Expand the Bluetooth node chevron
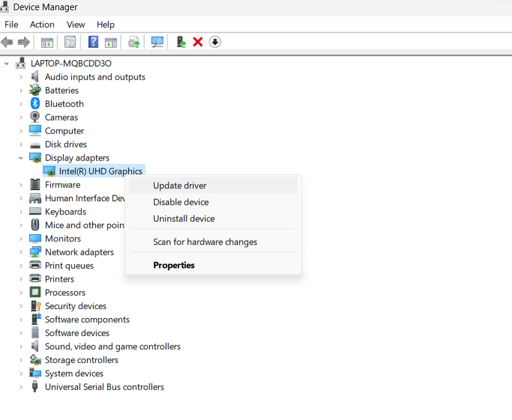The height and width of the screenshot is (420, 512). click(21, 104)
